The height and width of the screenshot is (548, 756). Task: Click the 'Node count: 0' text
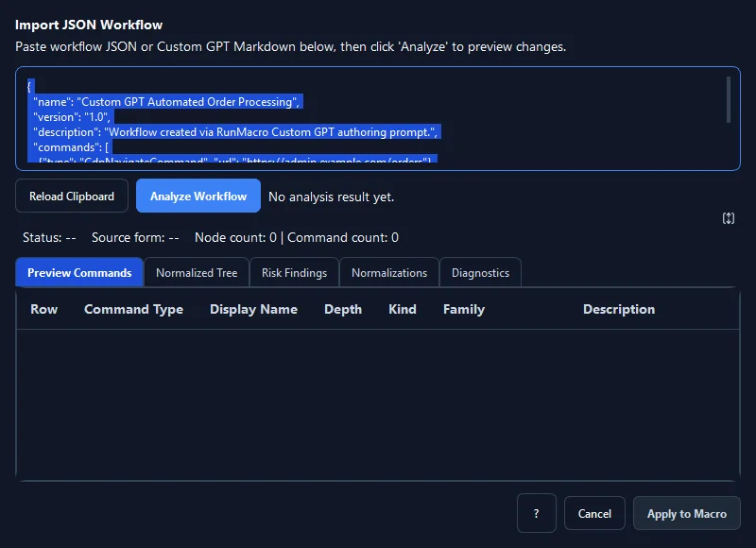pyautogui.click(x=235, y=237)
